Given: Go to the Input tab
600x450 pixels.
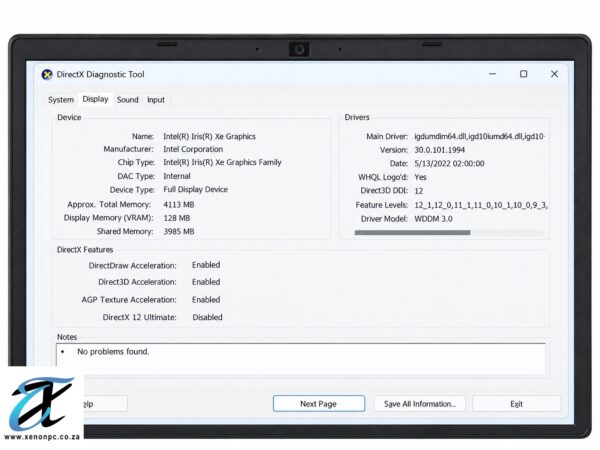Looking at the screenshot, I should [x=156, y=100].
